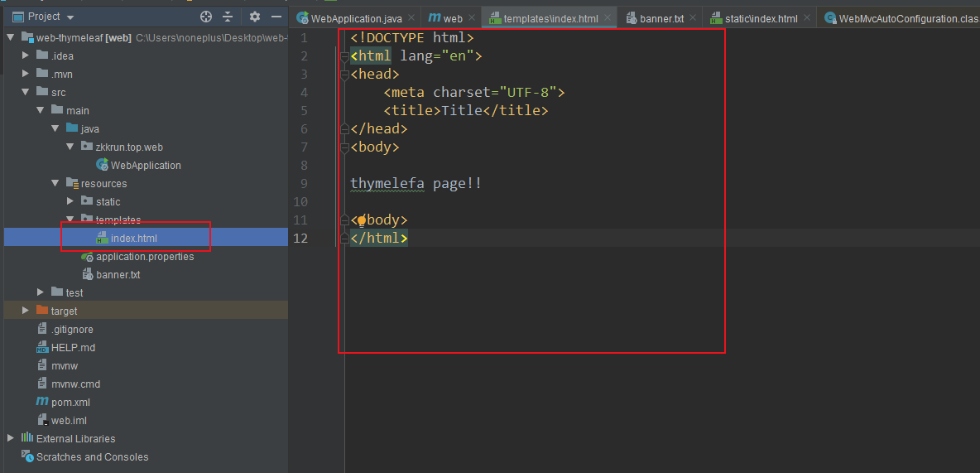Select web.iml file
980x473 pixels.
(69, 421)
